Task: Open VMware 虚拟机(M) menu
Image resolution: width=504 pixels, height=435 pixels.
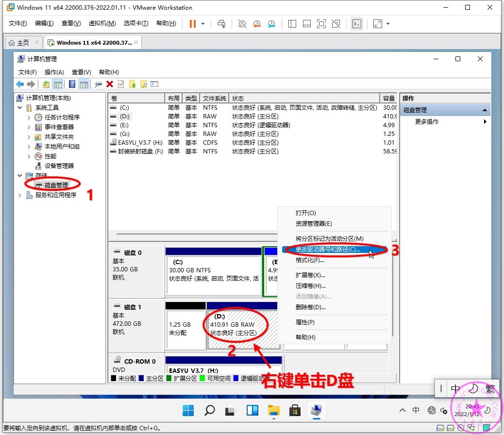Action: pos(102,23)
